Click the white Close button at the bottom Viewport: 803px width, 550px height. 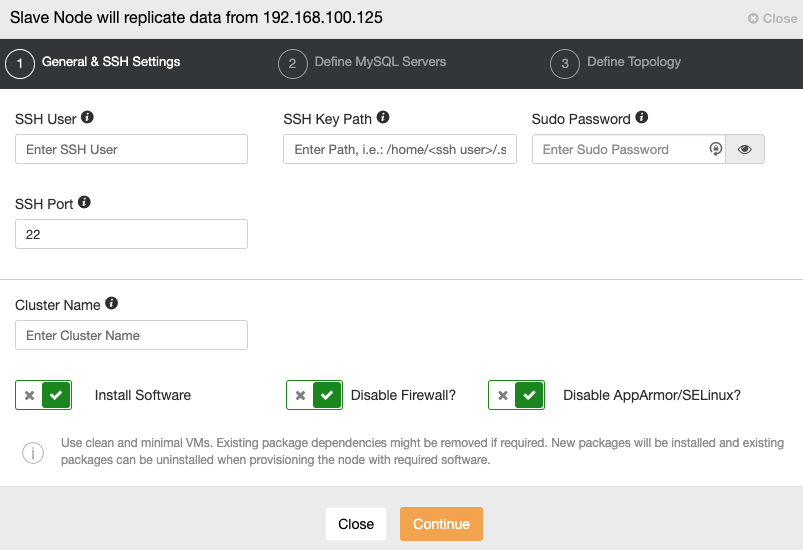[356, 524]
